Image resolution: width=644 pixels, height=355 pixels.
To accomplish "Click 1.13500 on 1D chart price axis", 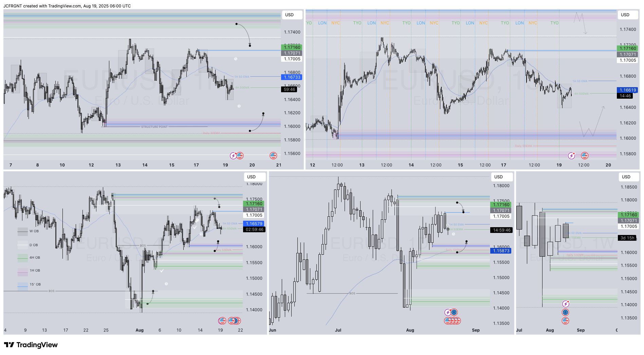I will tap(501, 323).
